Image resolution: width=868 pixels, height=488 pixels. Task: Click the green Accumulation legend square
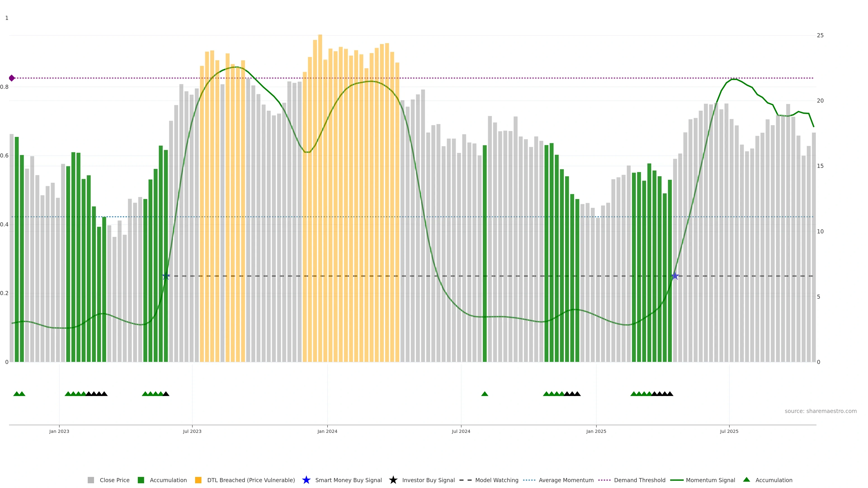141,480
